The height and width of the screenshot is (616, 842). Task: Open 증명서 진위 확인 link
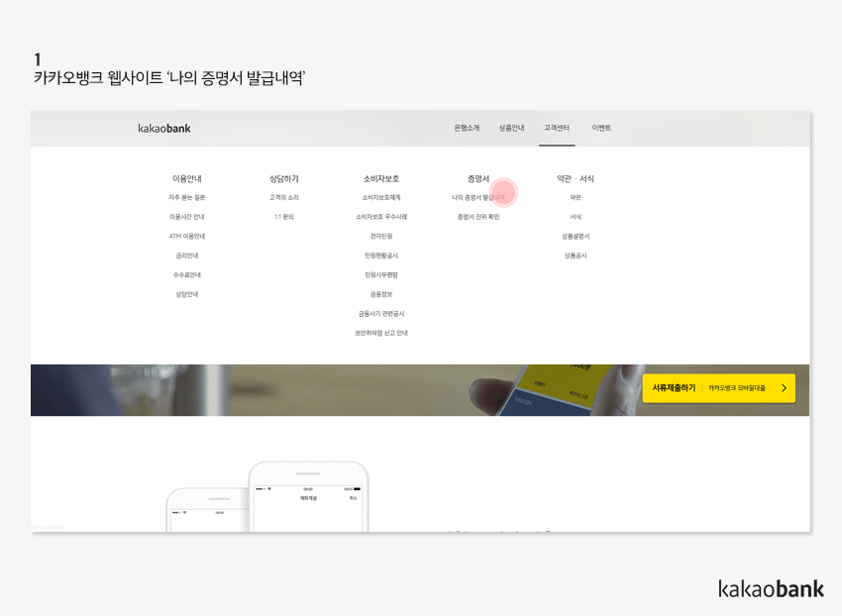tap(478, 217)
